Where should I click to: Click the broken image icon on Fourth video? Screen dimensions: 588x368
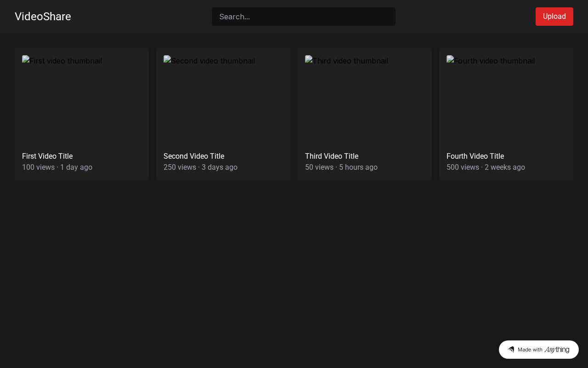450,59
